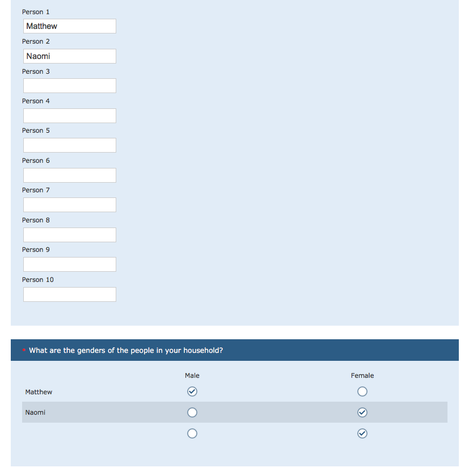
Task: Choose Male for Naomi
Action: pos(192,412)
